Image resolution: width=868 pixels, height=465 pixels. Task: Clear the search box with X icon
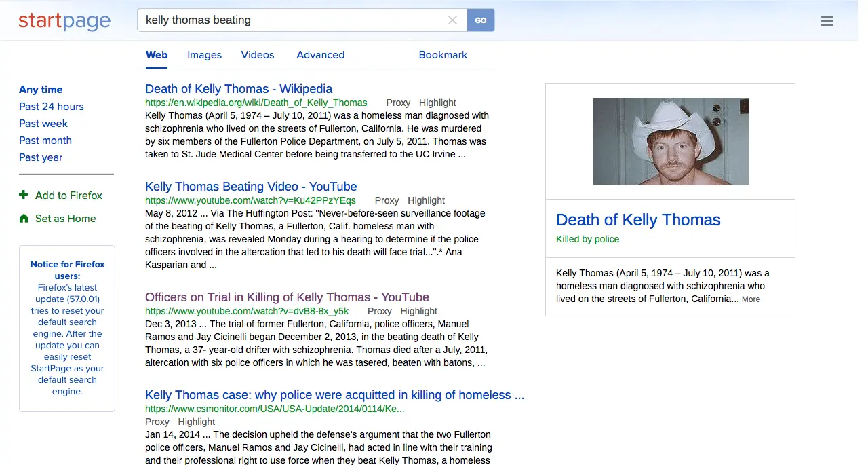452,20
